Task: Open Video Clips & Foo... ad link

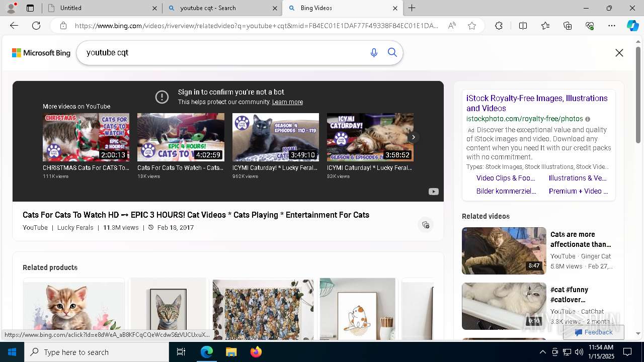Action: (x=506, y=178)
